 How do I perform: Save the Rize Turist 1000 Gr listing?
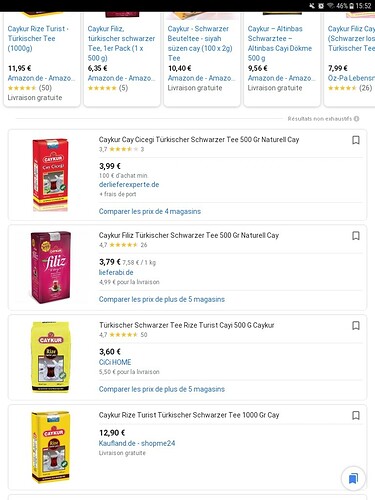point(356,415)
